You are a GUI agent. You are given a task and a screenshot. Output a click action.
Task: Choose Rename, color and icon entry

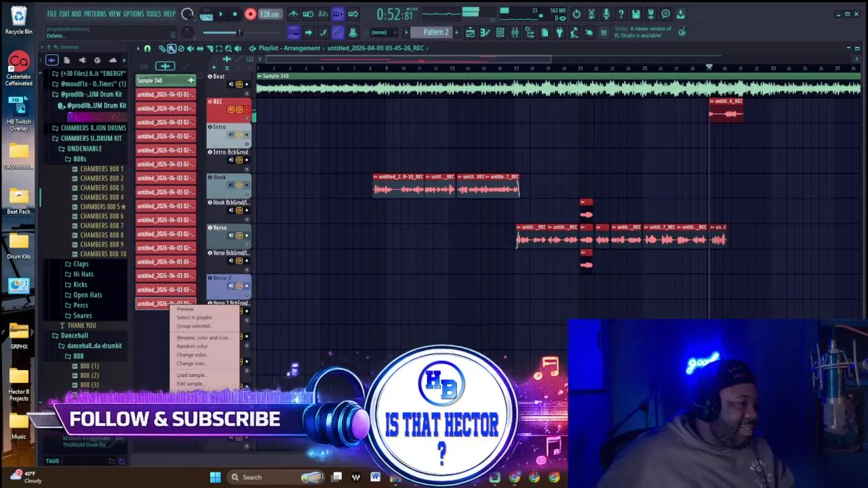point(203,338)
